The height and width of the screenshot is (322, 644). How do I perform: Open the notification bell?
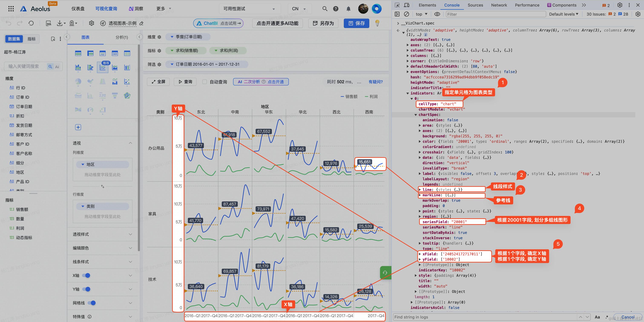coord(348,9)
